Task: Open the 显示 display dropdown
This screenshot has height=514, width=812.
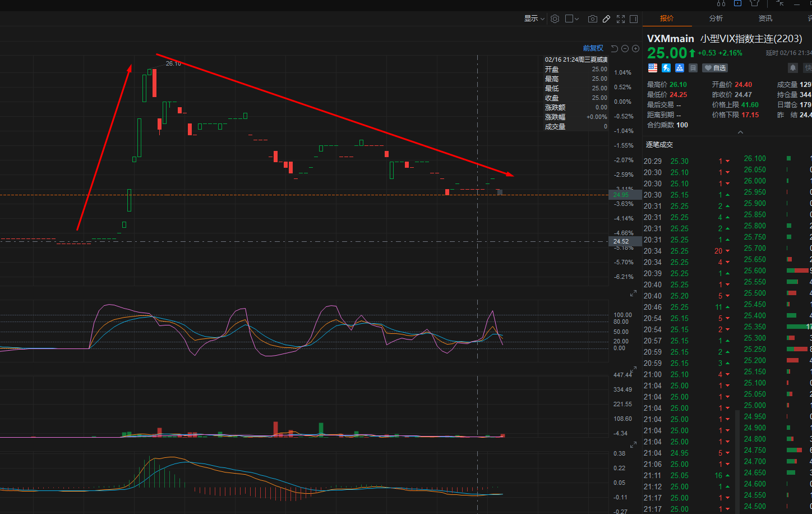Action: tap(534, 19)
